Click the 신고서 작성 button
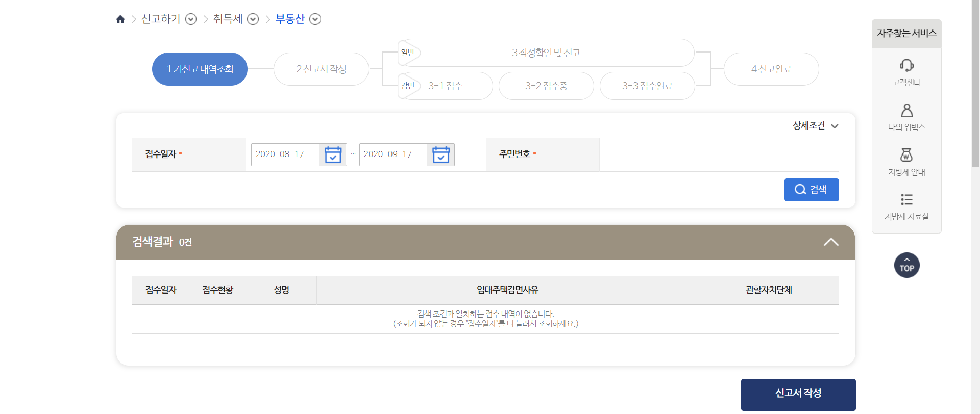This screenshot has height=414, width=980. 798,394
